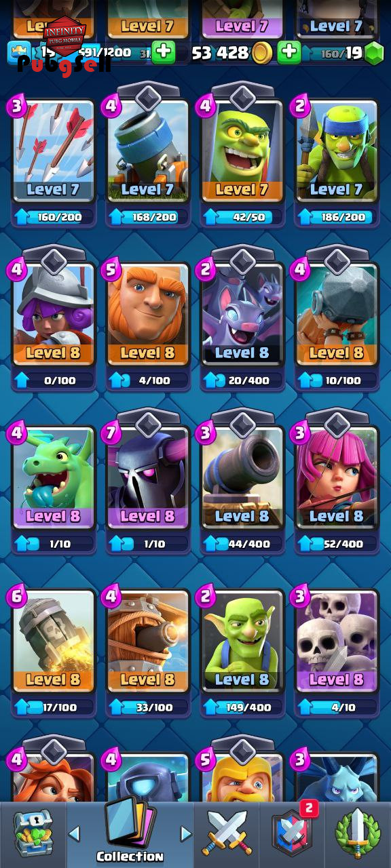This screenshot has height=868, width=391.
Task: Select the Bats card Level 8
Action: click(x=242, y=315)
